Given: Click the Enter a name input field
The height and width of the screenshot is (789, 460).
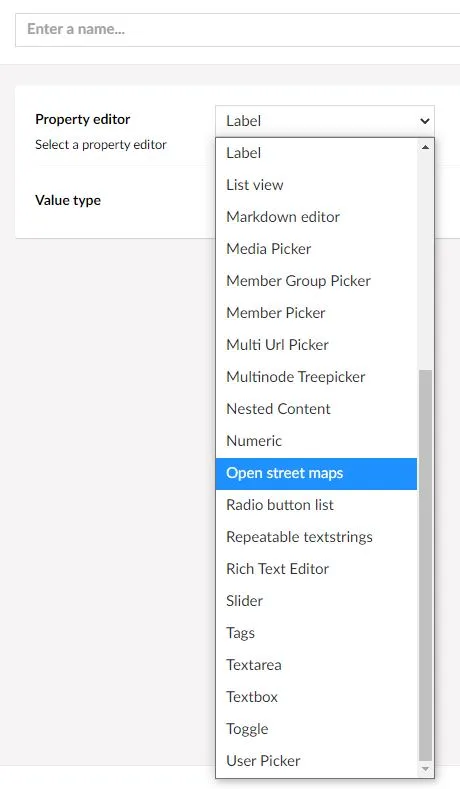Looking at the screenshot, I should pos(238,30).
